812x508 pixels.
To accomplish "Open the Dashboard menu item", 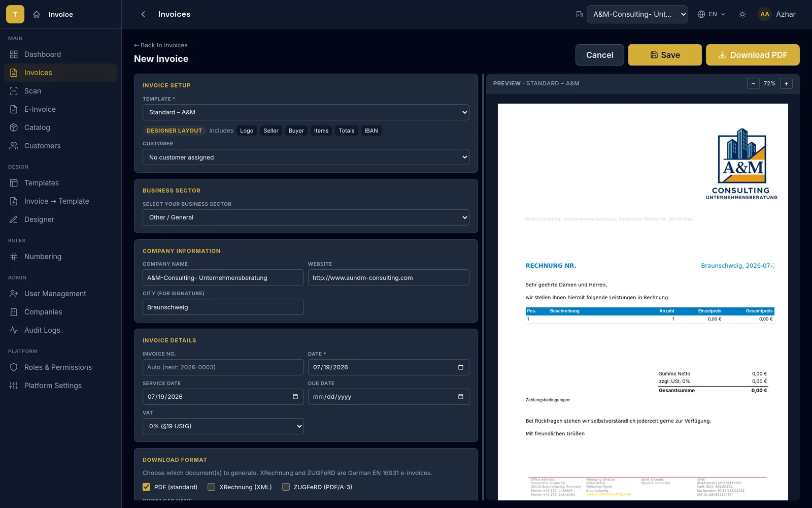I will [61, 54].
